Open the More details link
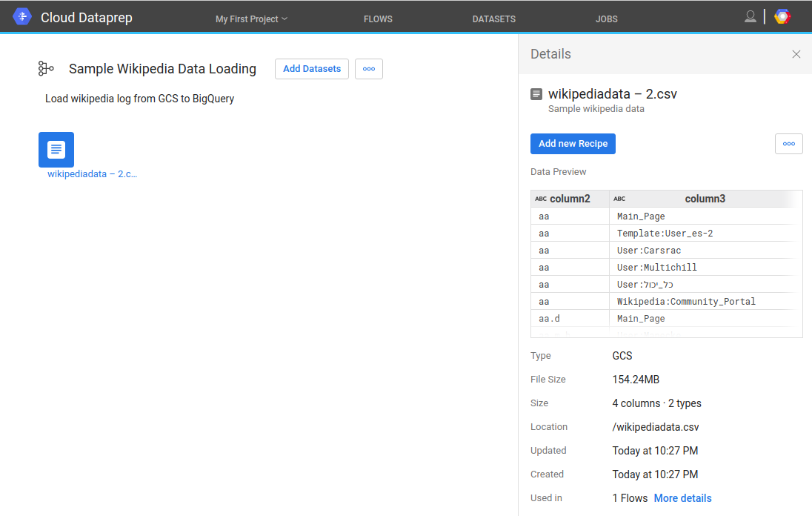The image size is (812, 516). 682,498
